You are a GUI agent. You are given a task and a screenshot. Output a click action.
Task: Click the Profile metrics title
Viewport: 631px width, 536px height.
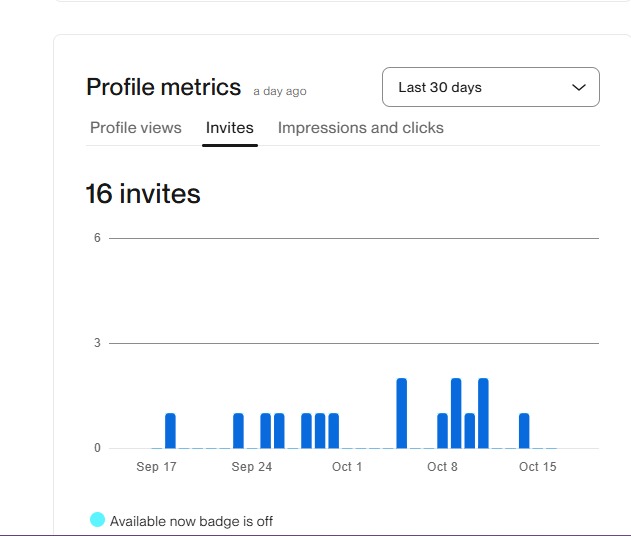(163, 88)
